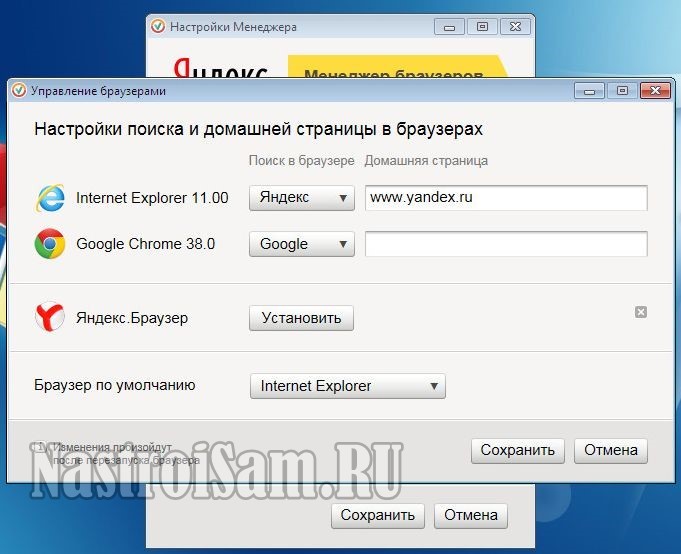Image resolution: width=681 pixels, height=554 pixels.
Task: Click the Internet Explorer browser icon
Action: point(50,198)
